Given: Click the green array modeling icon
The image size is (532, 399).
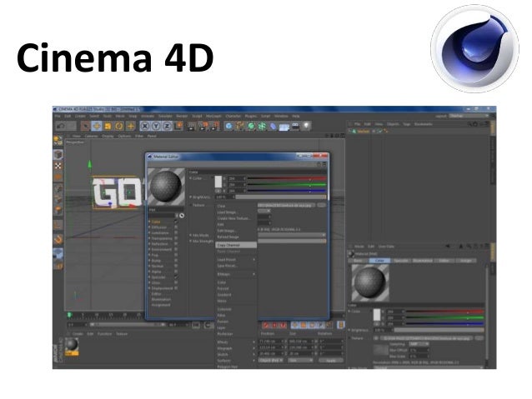Looking at the screenshot, I should coord(263,127).
